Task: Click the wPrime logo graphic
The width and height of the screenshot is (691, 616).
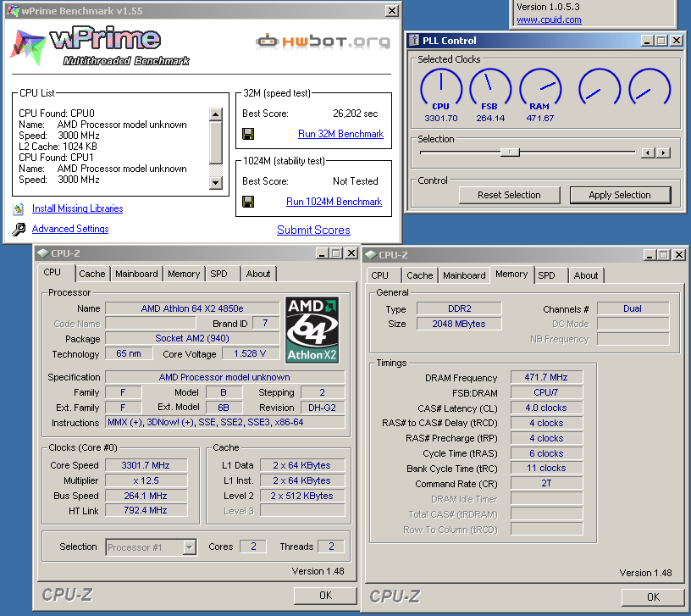Action: (x=100, y=46)
